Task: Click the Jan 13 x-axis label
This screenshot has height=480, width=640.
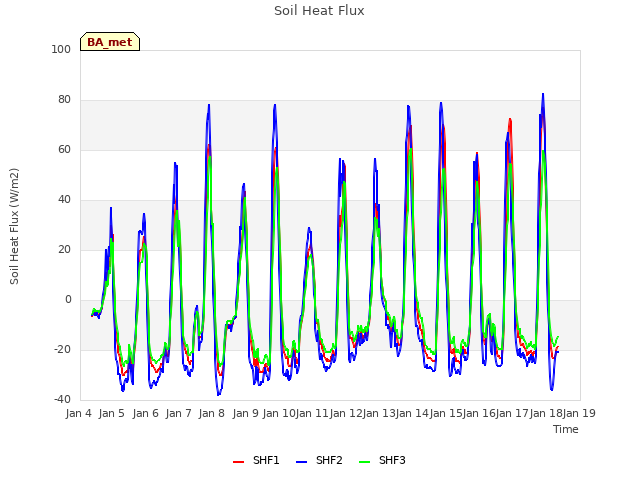Action: click(x=379, y=413)
